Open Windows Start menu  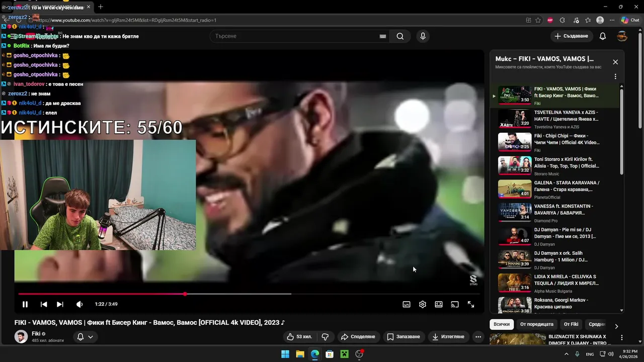pos(285,354)
